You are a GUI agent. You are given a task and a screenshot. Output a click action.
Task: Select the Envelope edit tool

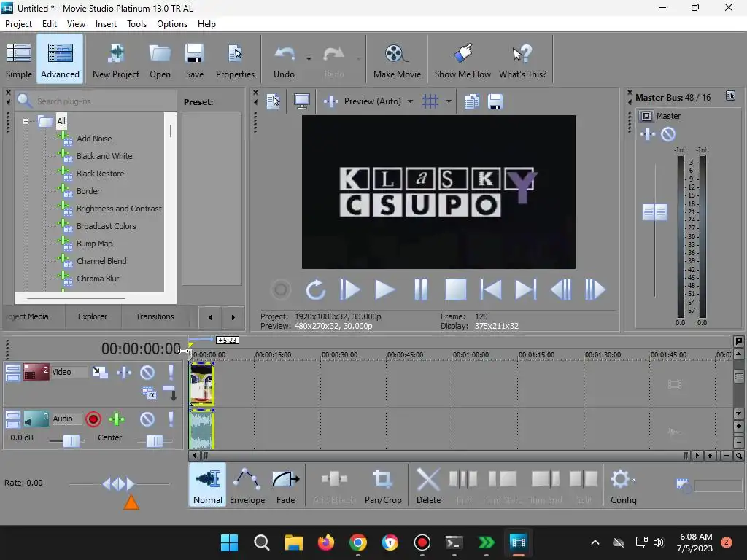(x=247, y=485)
